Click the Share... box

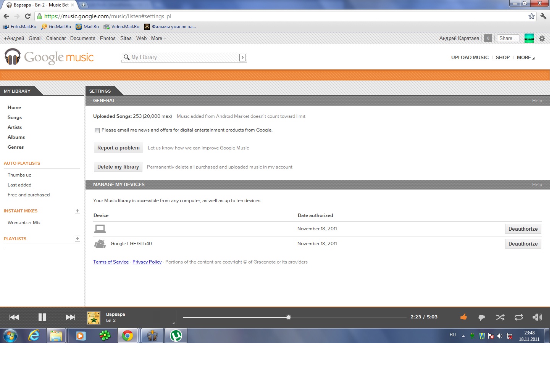coord(508,38)
